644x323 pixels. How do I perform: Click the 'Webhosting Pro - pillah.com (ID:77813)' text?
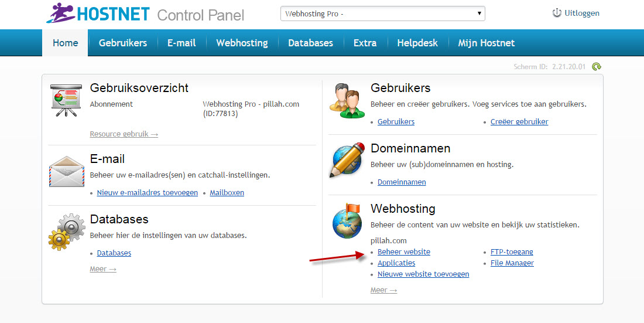251,108
